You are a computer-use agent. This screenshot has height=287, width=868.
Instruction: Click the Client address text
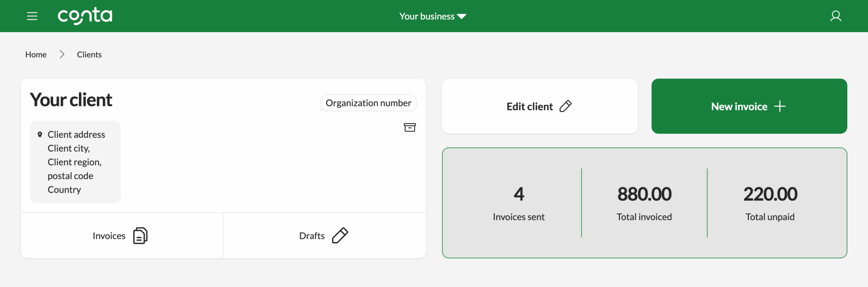tap(76, 134)
